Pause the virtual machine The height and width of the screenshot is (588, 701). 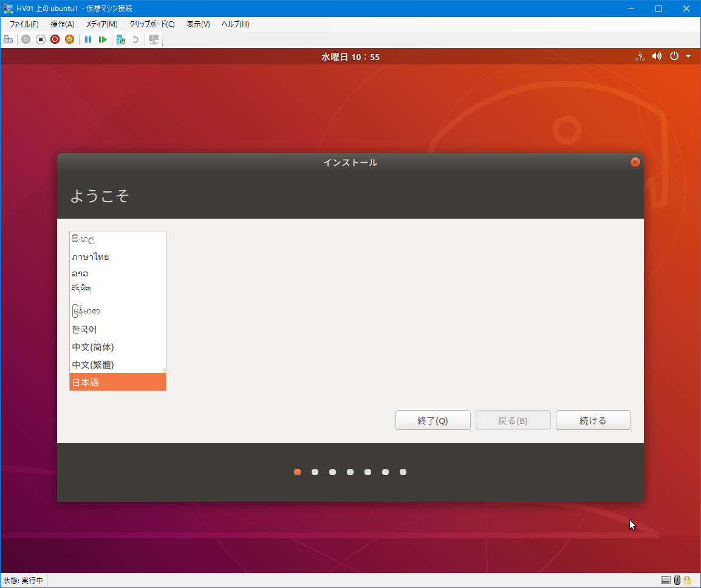click(x=88, y=39)
